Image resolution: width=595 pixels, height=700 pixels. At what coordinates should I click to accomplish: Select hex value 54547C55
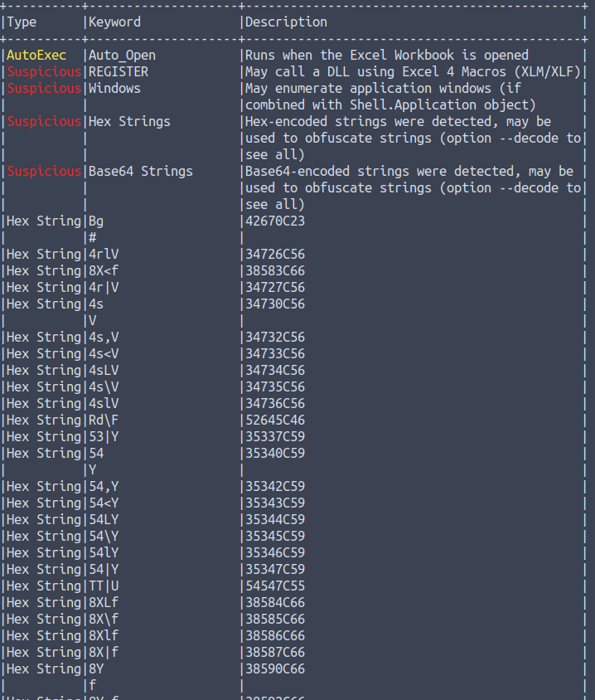275,586
